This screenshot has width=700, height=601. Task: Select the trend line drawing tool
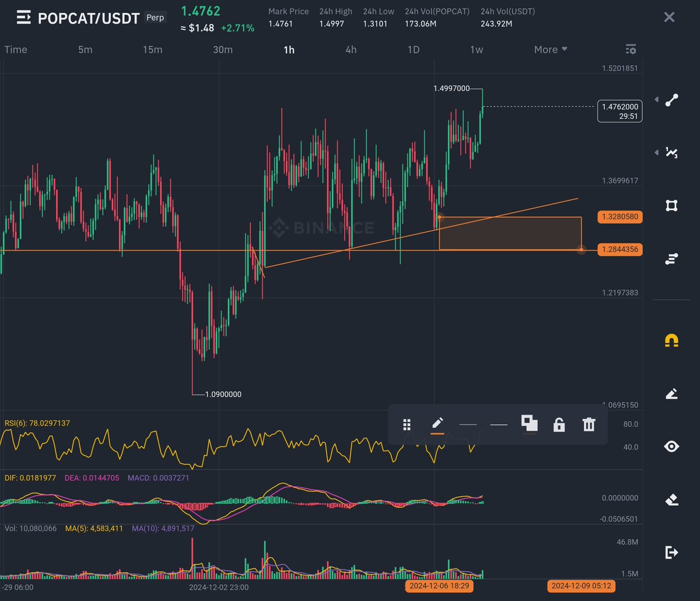671,100
